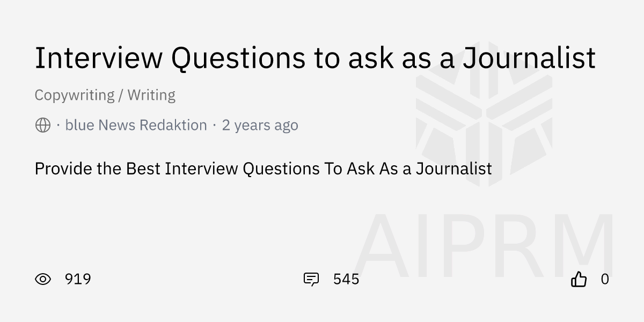
Task: Click the 0 likes count
Action: [x=605, y=279]
